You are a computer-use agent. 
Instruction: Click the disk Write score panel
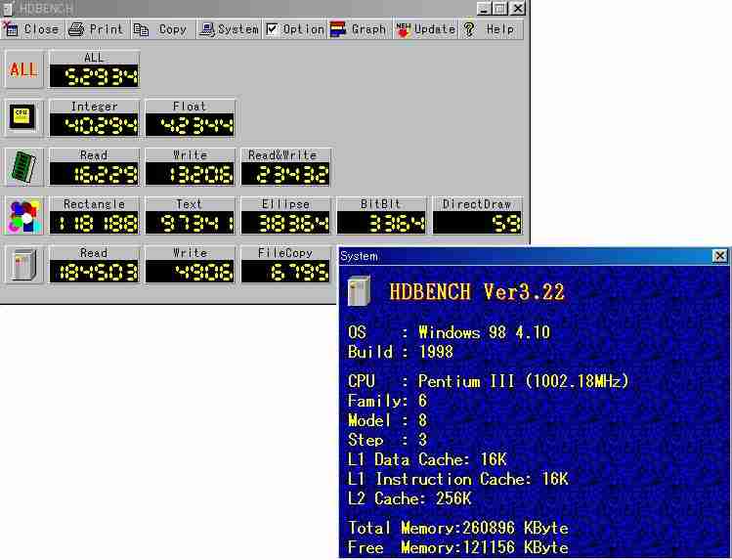(190, 265)
